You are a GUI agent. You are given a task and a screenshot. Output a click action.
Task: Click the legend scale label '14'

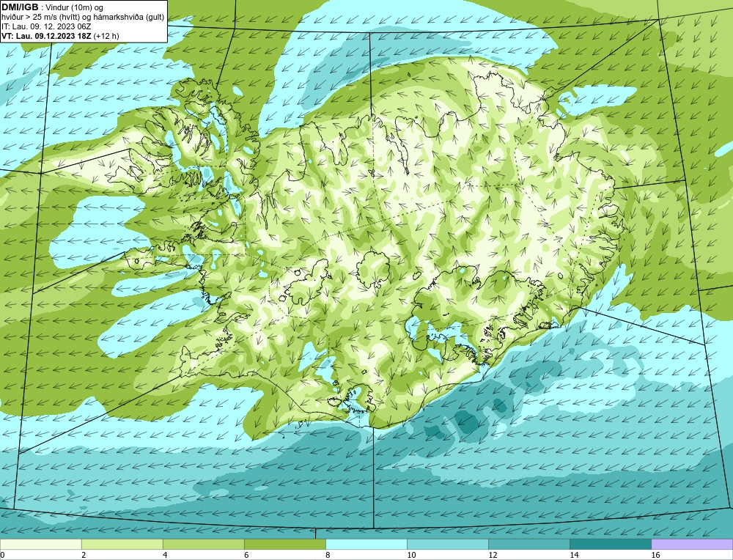[x=574, y=555]
